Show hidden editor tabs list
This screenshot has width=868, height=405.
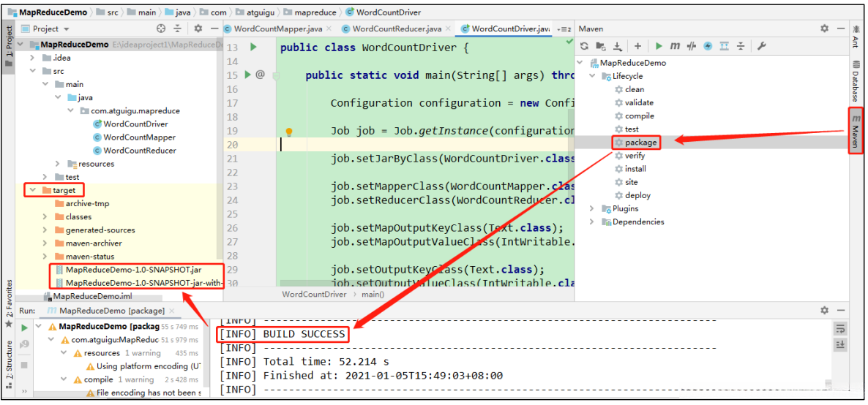pyautogui.click(x=563, y=29)
